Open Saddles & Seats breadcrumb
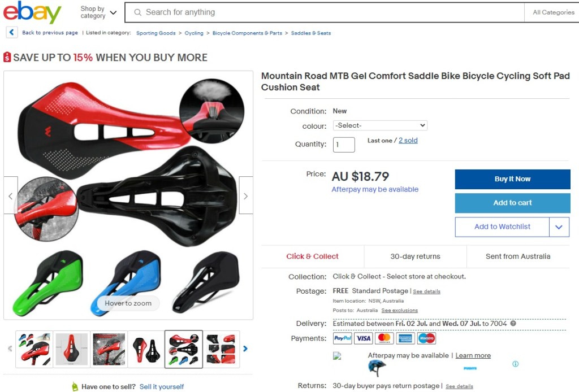The height and width of the screenshot is (392, 579). point(311,33)
